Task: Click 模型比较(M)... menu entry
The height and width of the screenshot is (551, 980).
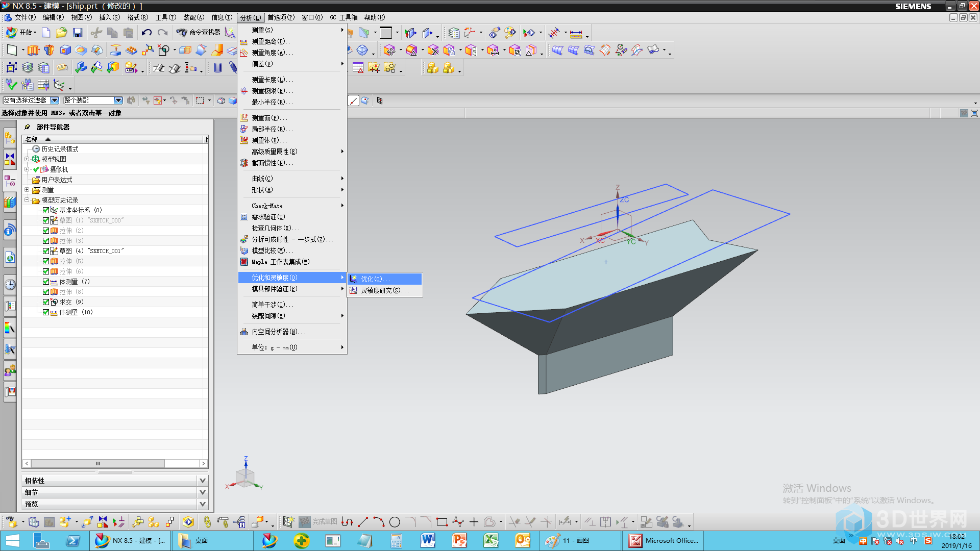Action: [292, 251]
